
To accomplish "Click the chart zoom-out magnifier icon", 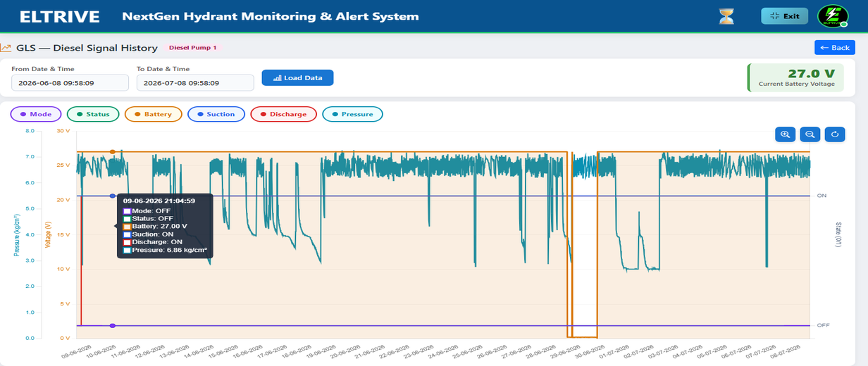I will coord(810,134).
